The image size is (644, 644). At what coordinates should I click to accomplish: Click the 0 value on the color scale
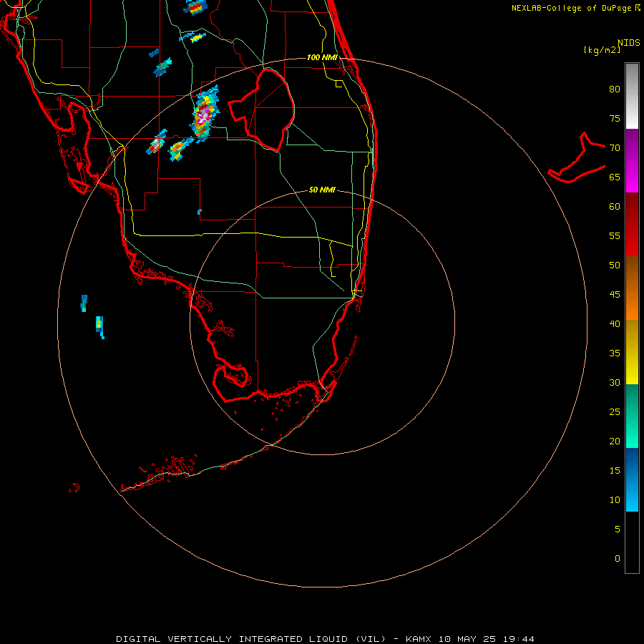click(x=618, y=559)
